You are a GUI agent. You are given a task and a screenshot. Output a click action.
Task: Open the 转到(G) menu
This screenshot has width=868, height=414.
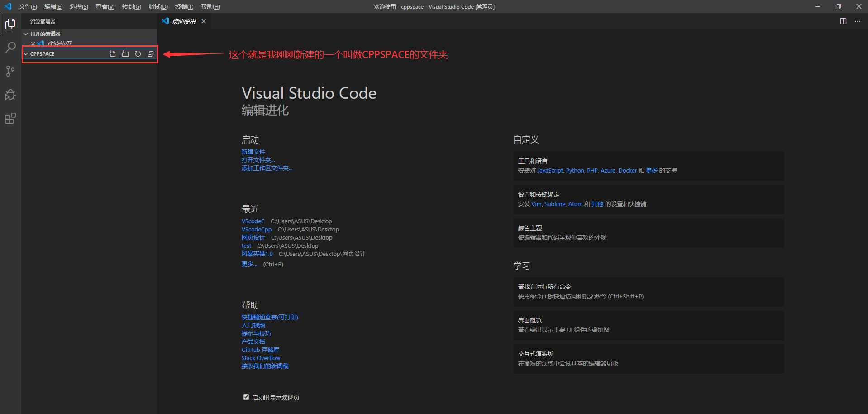[131, 6]
